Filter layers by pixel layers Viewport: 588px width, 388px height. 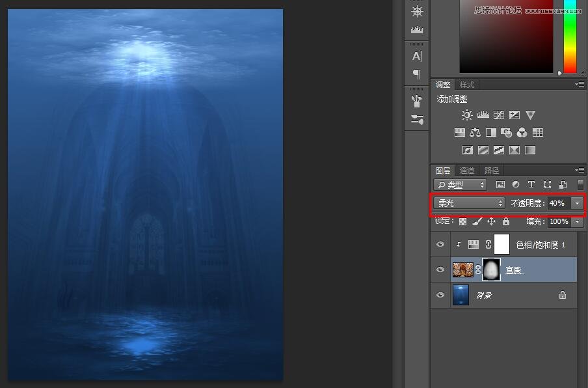coord(500,185)
